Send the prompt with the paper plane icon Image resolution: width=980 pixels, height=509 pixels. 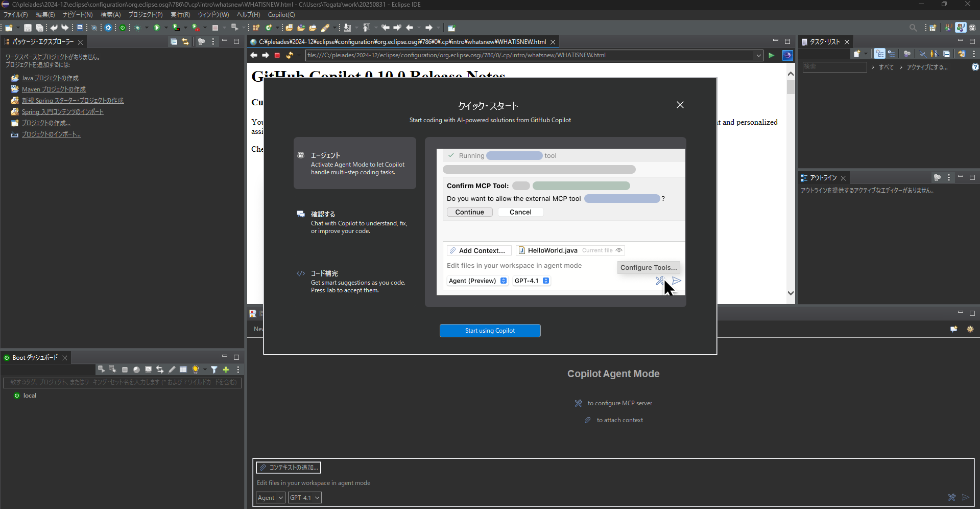click(966, 497)
